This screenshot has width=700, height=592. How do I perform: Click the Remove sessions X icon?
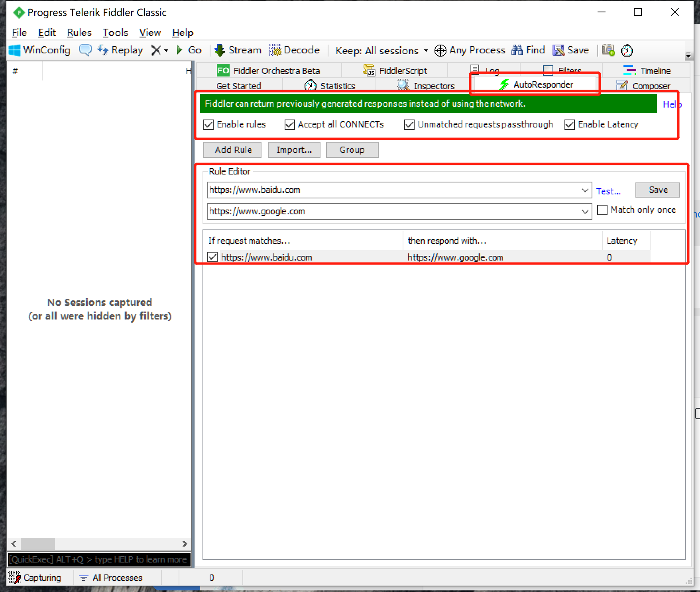tap(156, 50)
